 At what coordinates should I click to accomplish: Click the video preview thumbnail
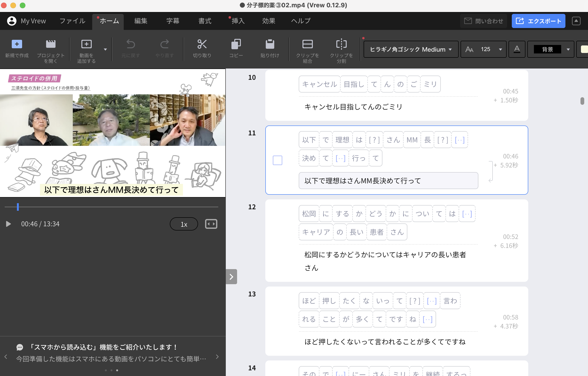click(x=113, y=133)
